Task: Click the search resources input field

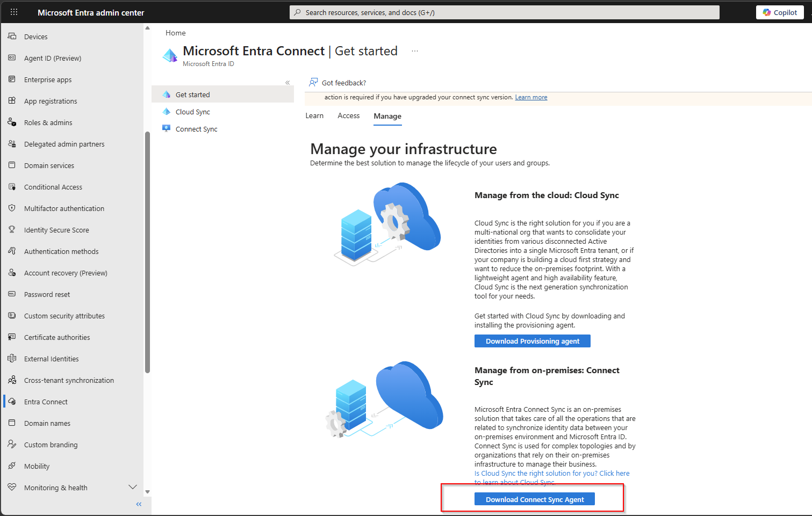Action: [504, 12]
